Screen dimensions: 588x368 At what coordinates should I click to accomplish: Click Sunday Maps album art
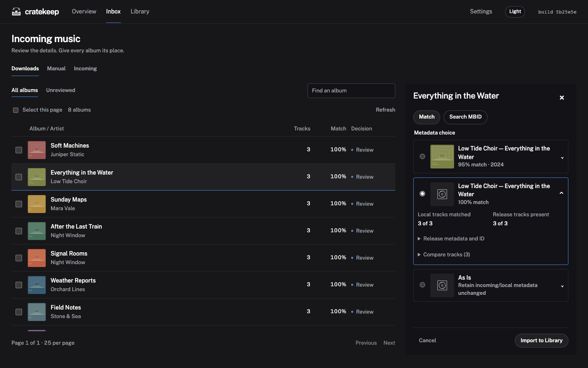pyautogui.click(x=37, y=204)
